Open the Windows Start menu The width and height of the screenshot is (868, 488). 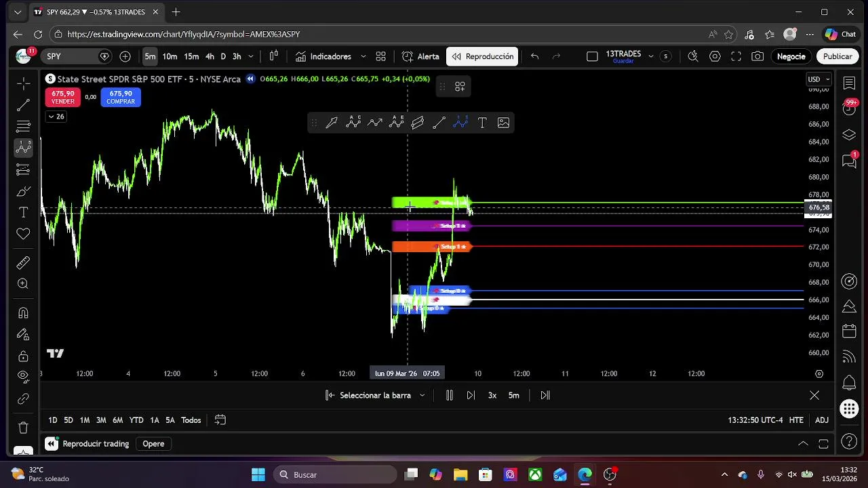click(x=258, y=474)
